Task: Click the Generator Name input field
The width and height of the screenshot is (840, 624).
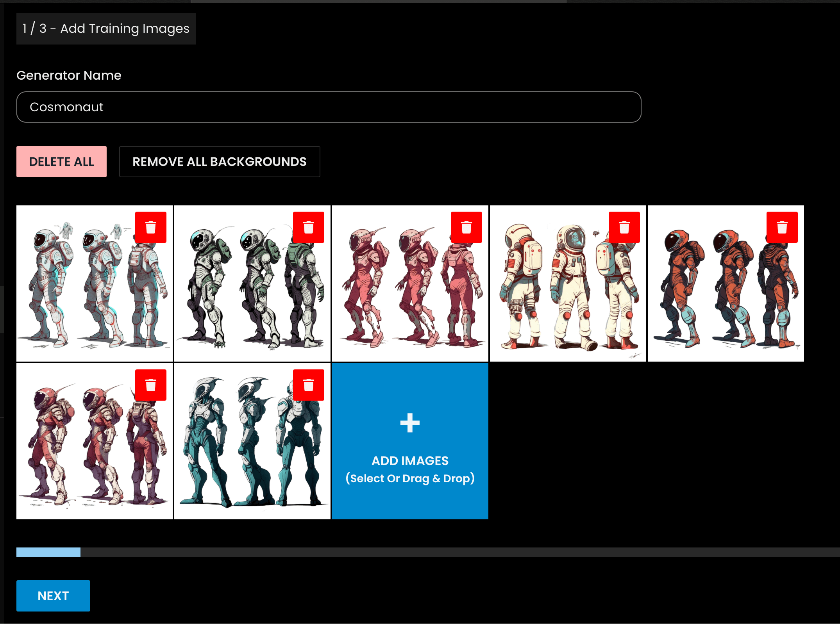Action: 329,107
